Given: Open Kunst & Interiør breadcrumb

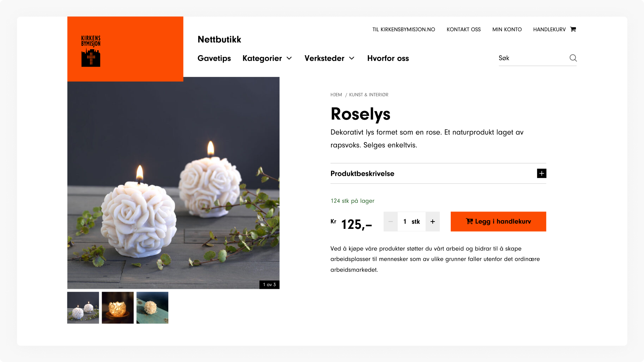Looking at the screenshot, I should click(x=368, y=95).
